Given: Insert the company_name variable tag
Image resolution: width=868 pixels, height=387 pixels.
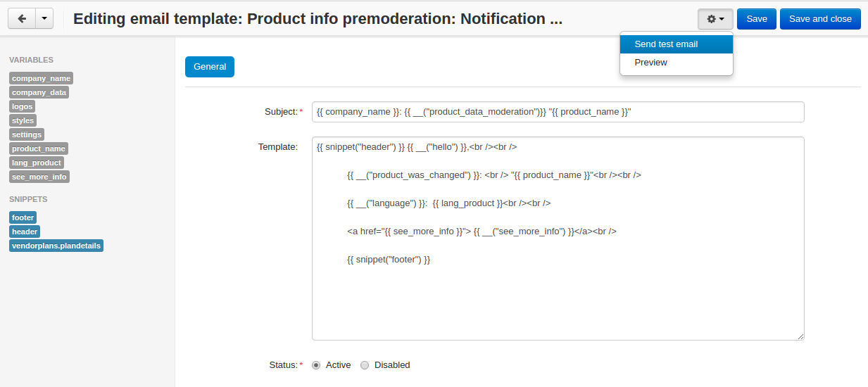Looking at the screenshot, I should point(41,78).
